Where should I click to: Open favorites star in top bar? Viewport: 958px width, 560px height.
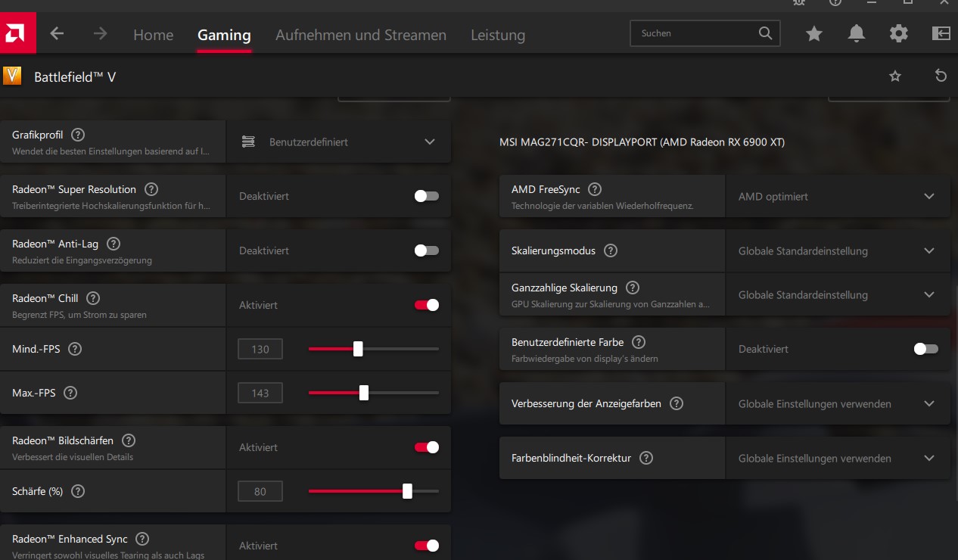[x=814, y=34]
